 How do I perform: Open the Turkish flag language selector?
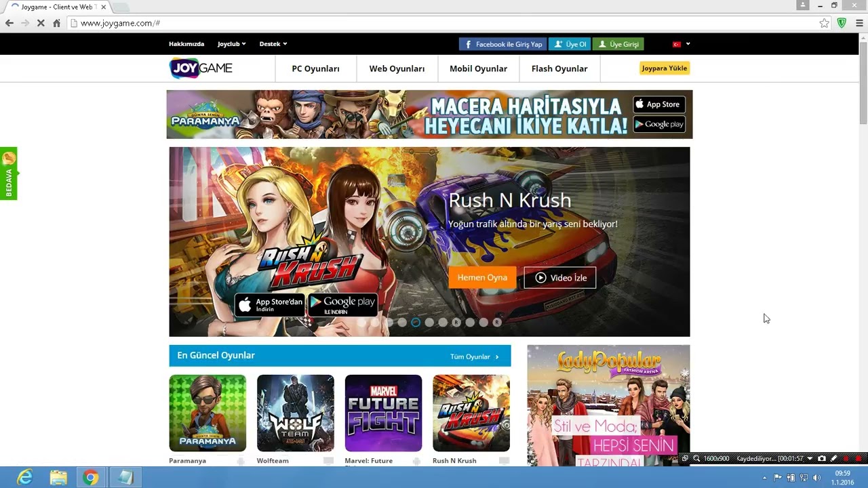[681, 44]
